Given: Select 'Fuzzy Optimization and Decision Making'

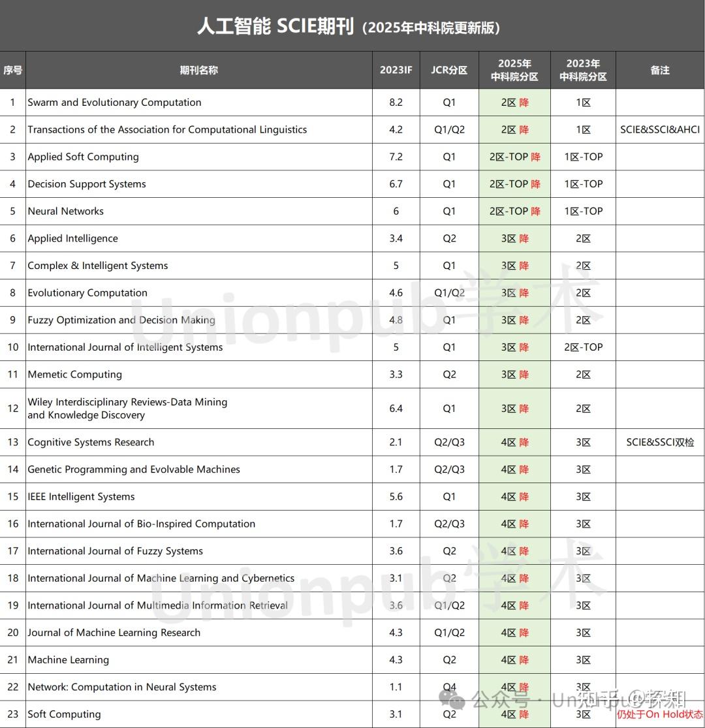Looking at the screenshot, I should click(x=121, y=321).
